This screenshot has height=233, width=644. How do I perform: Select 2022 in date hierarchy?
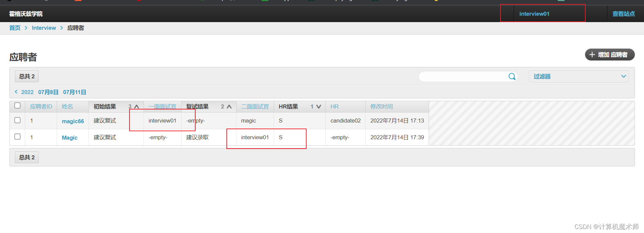[28, 92]
